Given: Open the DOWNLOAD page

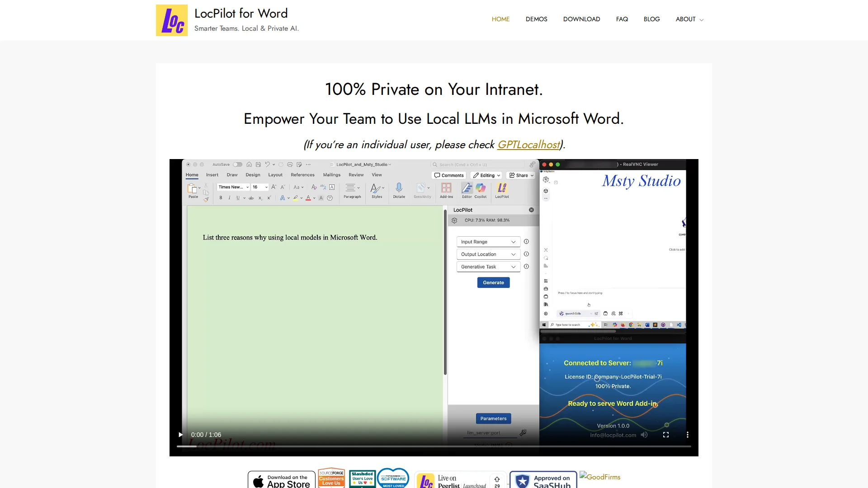Looking at the screenshot, I should pyautogui.click(x=581, y=19).
